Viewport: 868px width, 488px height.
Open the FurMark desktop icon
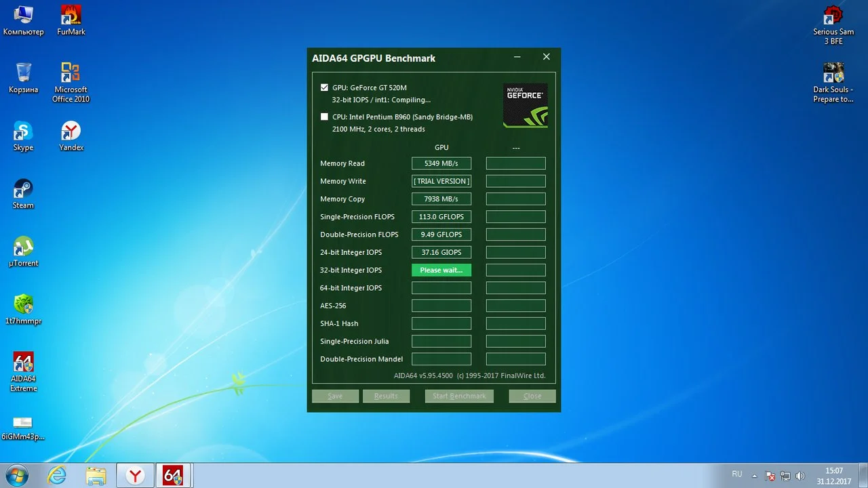pyautogui.click(x=71, y=15)
